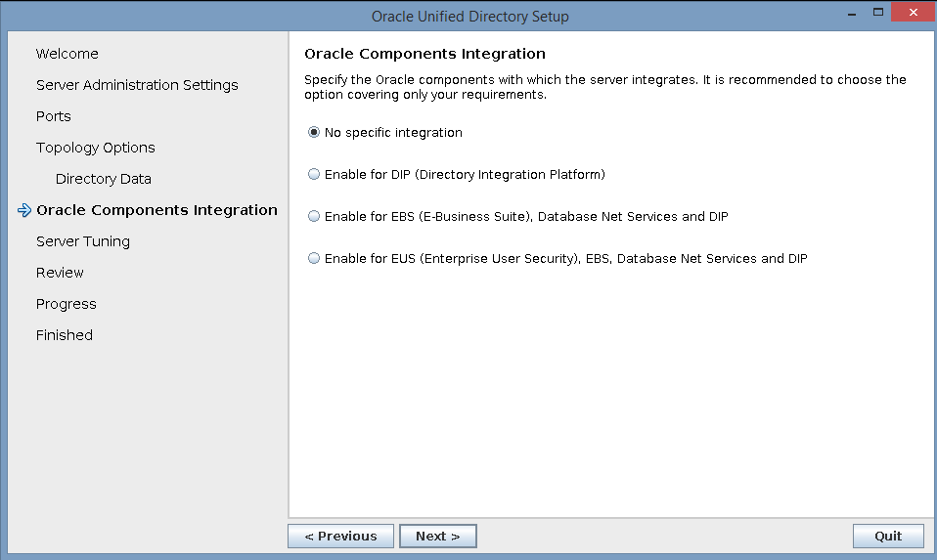Screen dimensions: 937x560
Task: Select the Directory Data sub-step
Action: (104, 179)
